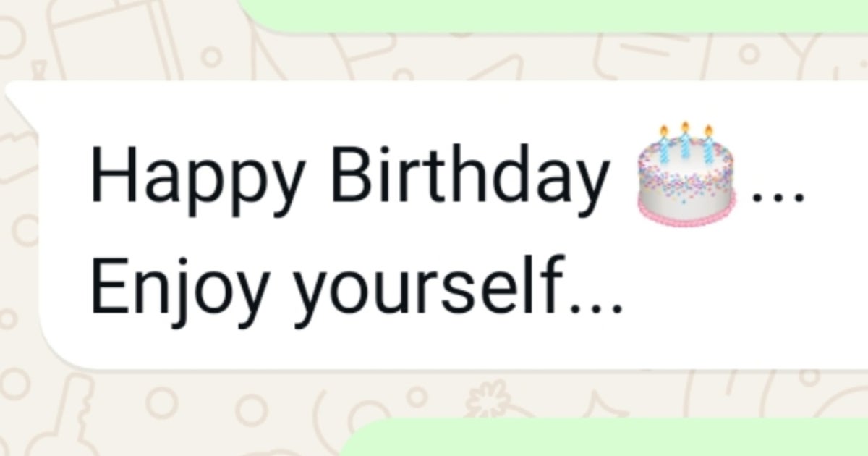Select the white message bubble's pointed tail
Image resolution: width=868 pixels, height=456 pixels.
click(x=22, y=101)
